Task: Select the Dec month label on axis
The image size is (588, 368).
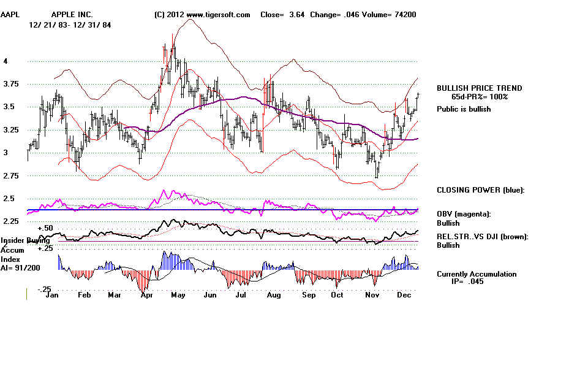Action: tap(404, 295)
